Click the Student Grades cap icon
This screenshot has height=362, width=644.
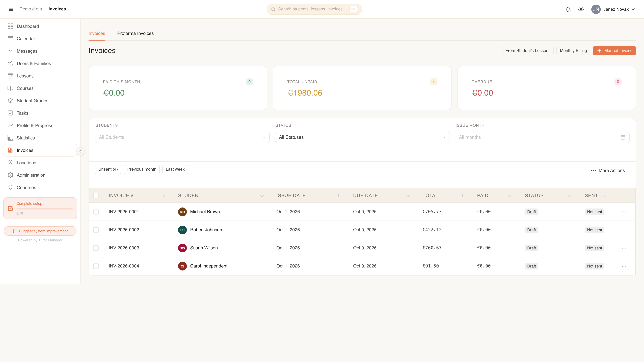point(10,101)
